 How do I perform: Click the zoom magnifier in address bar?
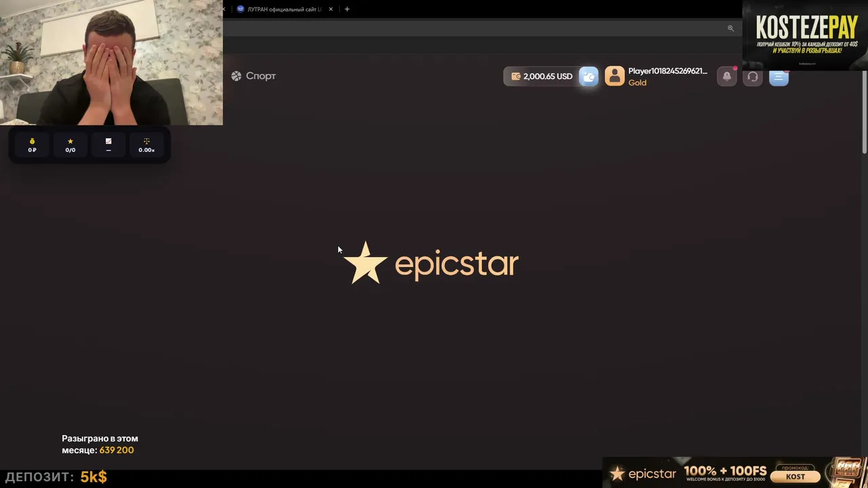pos(730,28)
